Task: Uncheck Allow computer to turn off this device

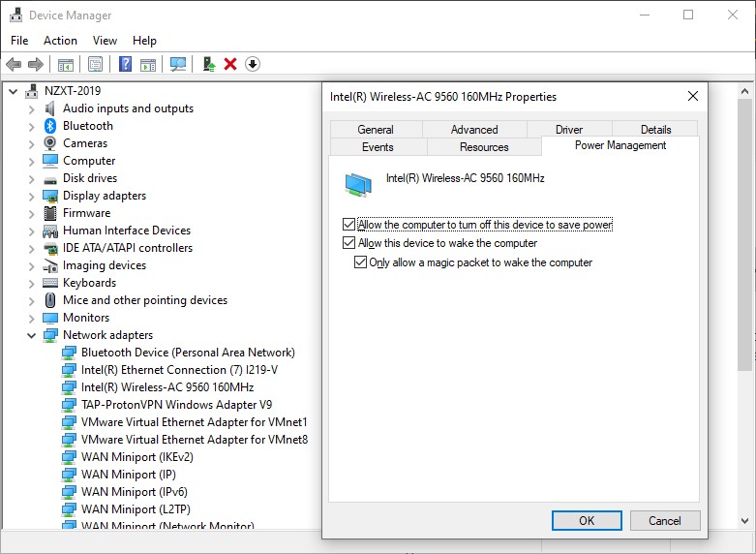Action: point(348,225)
